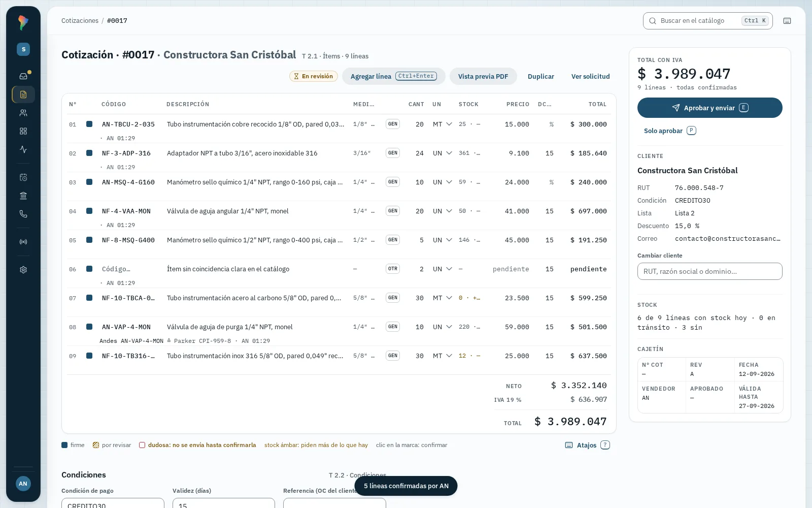Viewport: 812px width, 508px height.
Task: Open the unit dropdown for line 09
Action: pos(442,356)
